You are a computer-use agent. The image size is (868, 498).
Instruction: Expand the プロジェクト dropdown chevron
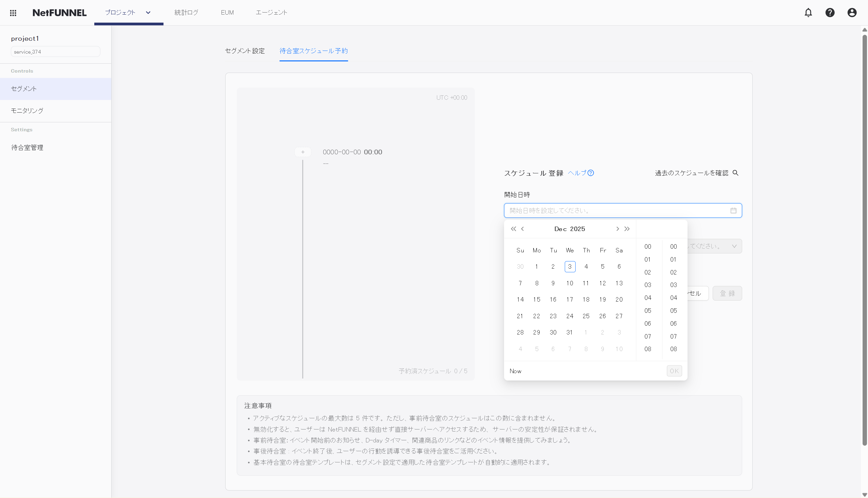(148, 13)
